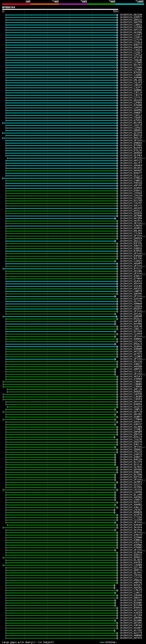Select hit UniRef100_Q4FL94
Screen dimensions: 146x644
pos(131,389)
